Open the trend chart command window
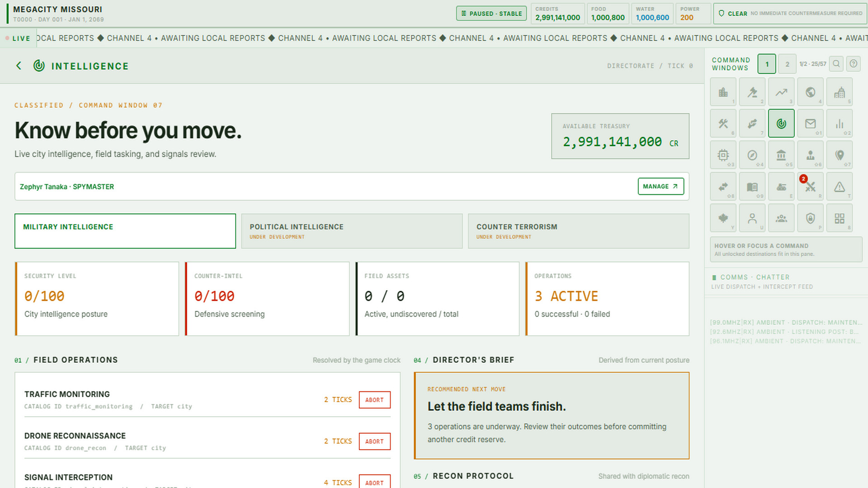 point(781,92)
